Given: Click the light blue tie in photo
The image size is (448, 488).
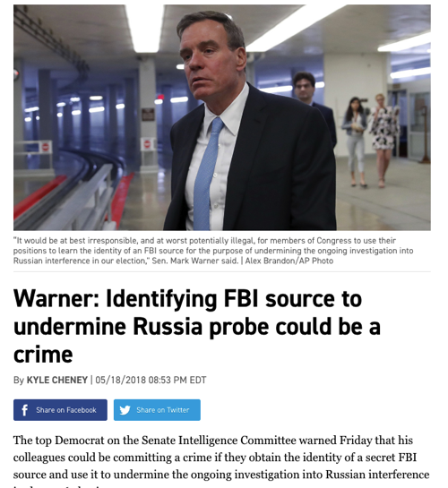Looking at the screenshot, I should pyautogui.click(x=207, y=175).
